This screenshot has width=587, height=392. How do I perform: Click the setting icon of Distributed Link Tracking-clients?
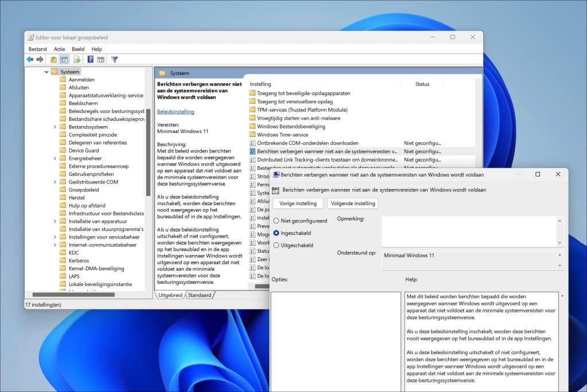(252, 159)
